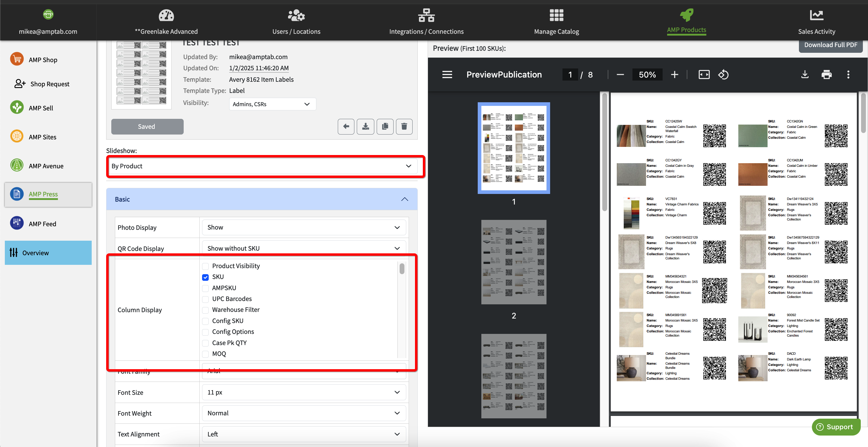868x447 pixels.
Task: Click the trash delete icon button
Action: click(x=404, y=126)
